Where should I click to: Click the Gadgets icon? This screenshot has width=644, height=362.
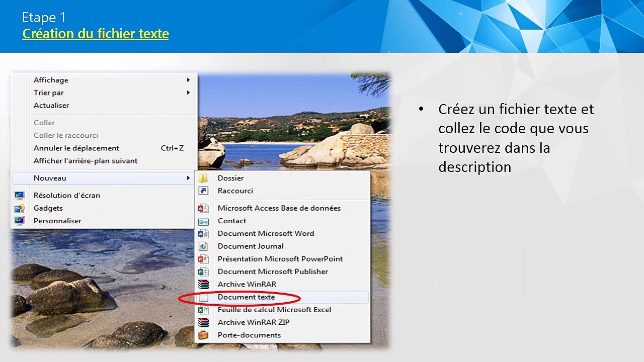[19, 208]
